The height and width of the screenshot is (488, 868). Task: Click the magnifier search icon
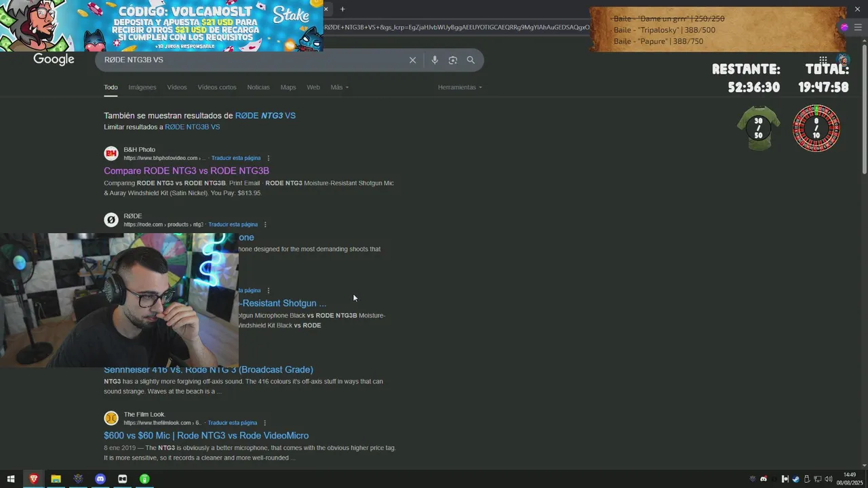click(x=471, y=60)
